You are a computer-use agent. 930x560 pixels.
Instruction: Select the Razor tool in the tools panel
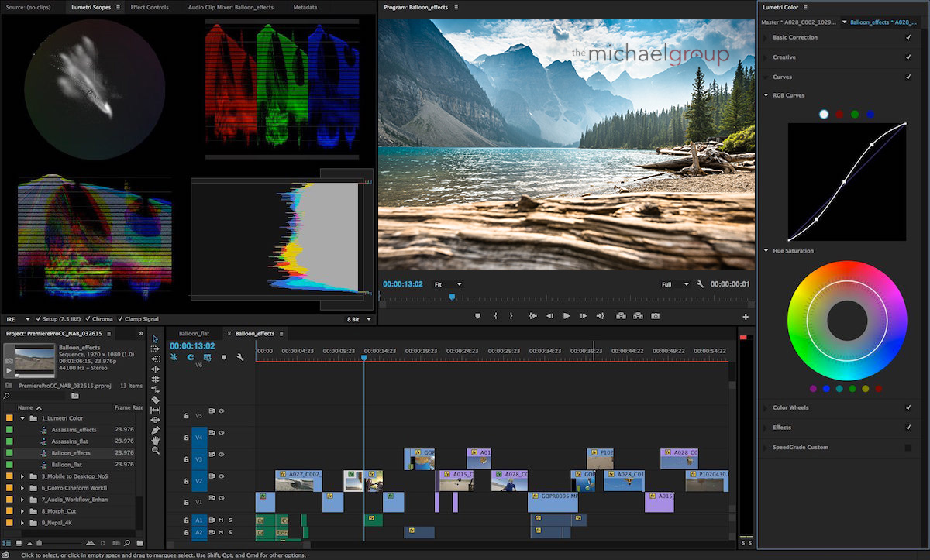pos(155,400)
